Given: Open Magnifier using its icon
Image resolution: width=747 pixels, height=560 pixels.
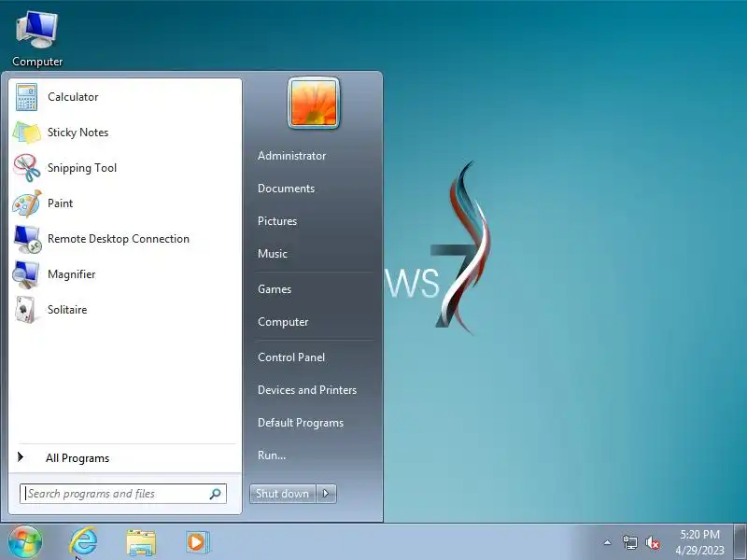Looking at the screenshot, I should pos(26,274).
